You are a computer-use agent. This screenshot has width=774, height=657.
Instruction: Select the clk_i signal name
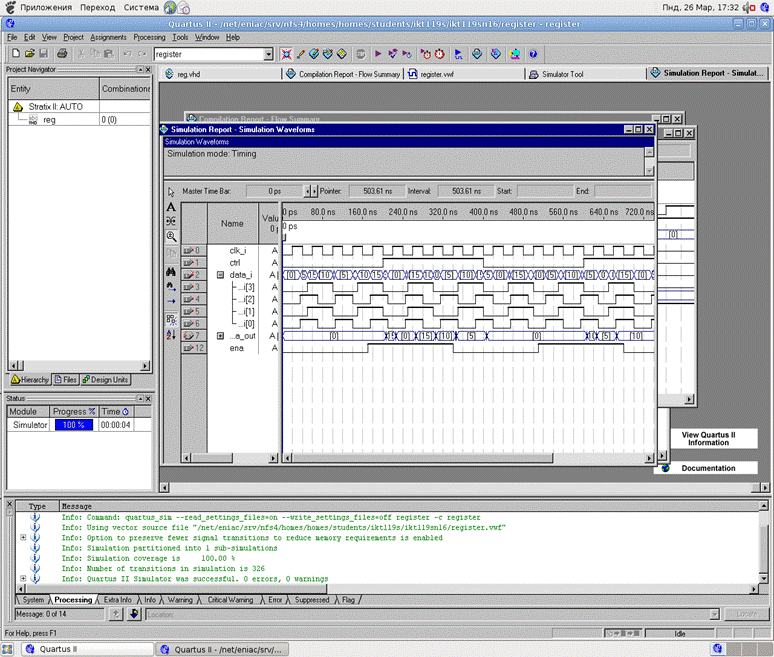pos(237,251)
